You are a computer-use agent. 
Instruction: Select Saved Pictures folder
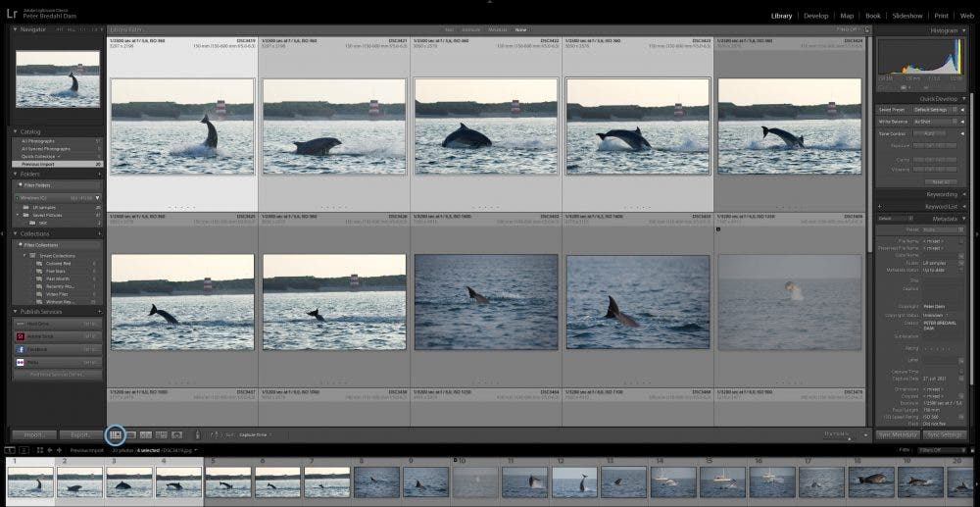(x=58, y=215)
